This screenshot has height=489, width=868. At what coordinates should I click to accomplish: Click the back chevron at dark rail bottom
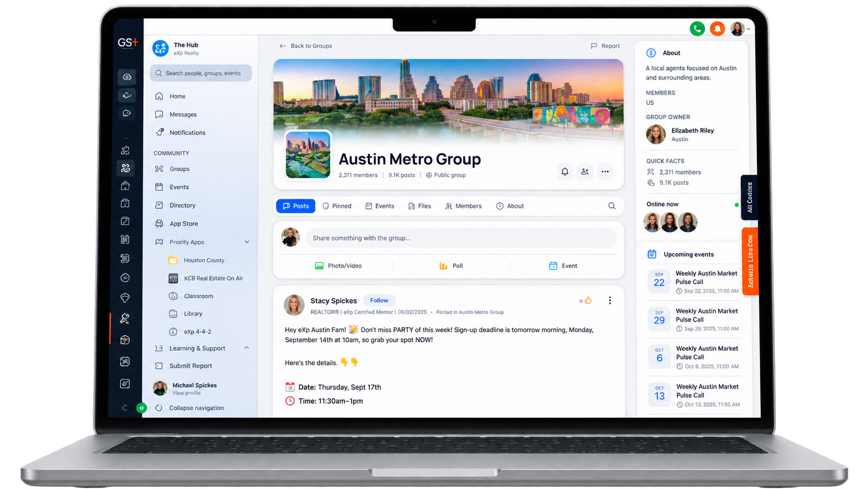pyautogui.click(x=125, y=408)
